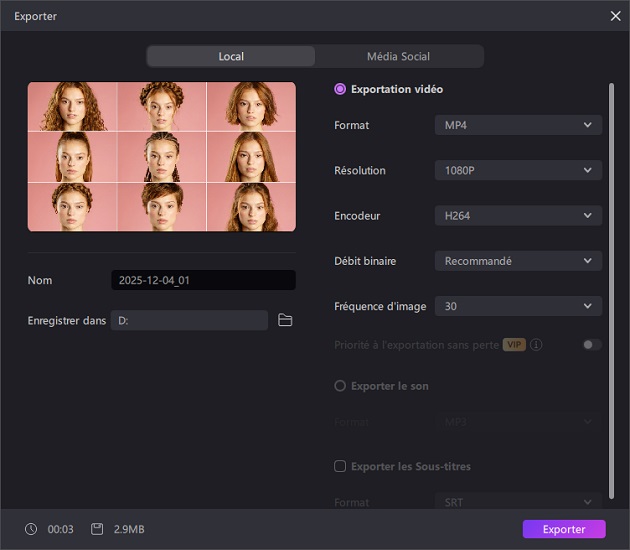Expand the Résolution 1080P dropdown
630x550 pixels.
[x=518, y=171]
